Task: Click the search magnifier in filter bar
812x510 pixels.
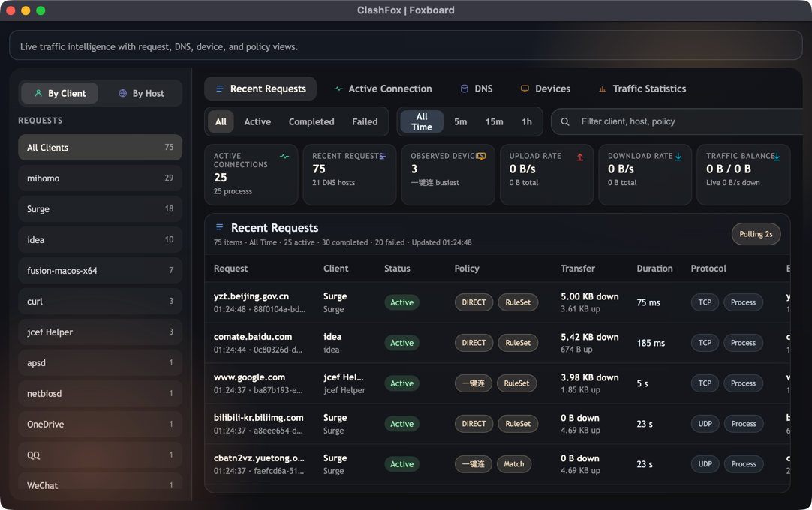Action: pos(564,121)
